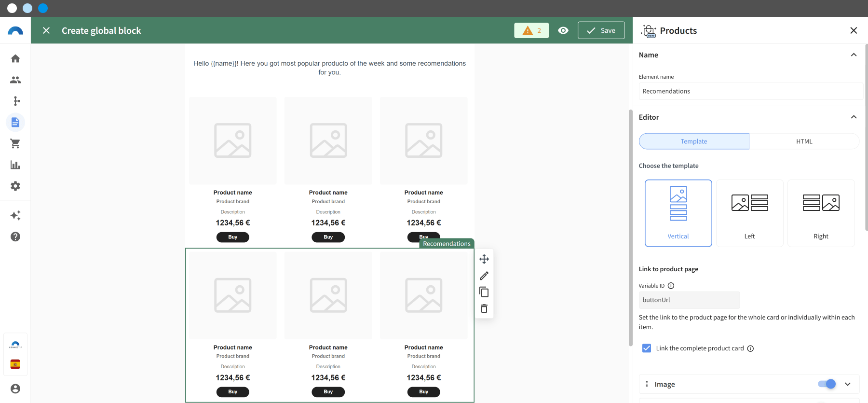Click the drag handle of the Image row

point(647,384)
